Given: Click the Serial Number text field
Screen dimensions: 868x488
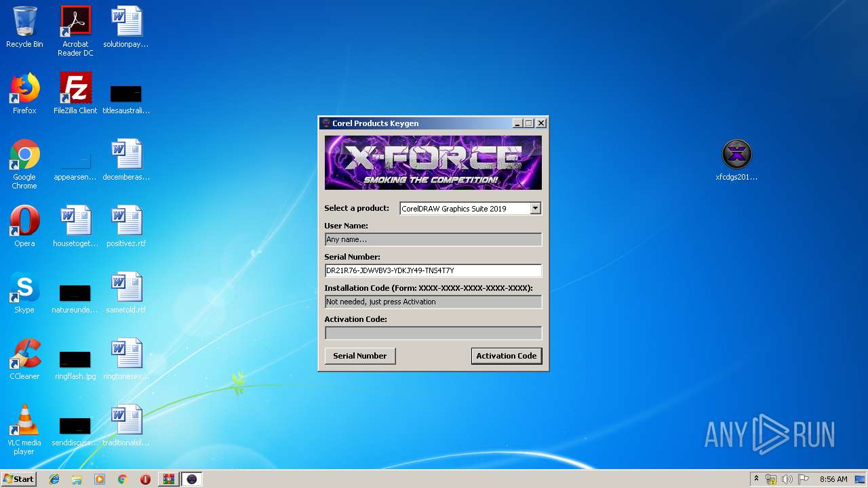Looking at the screenshot, I should pyautogui.click(x=433, y=270).
